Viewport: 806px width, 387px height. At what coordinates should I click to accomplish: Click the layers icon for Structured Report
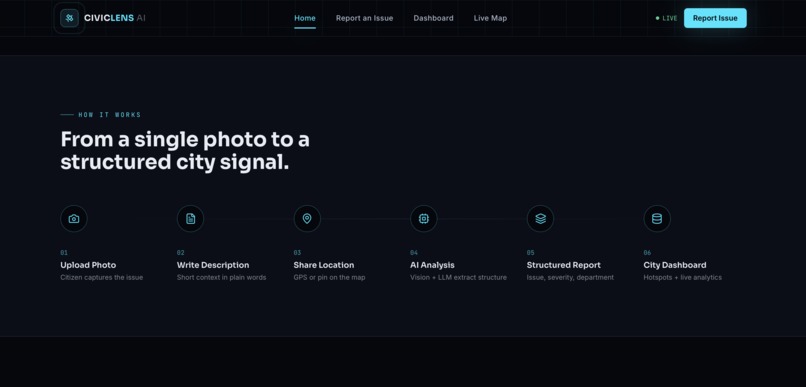click(540, 219)
